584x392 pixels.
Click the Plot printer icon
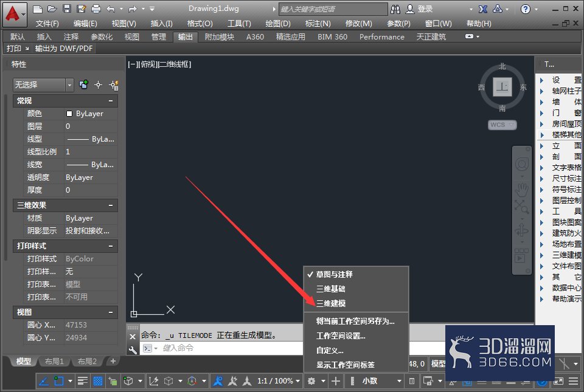(x=96, y=9)
